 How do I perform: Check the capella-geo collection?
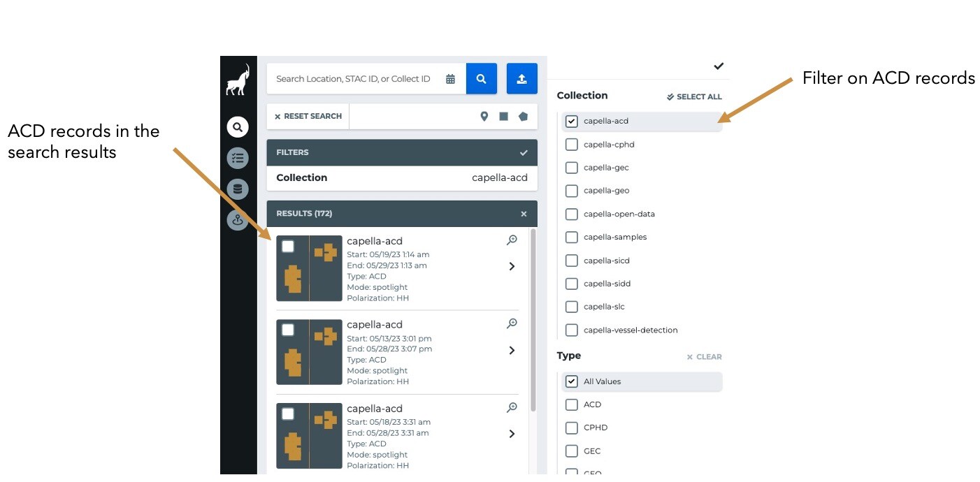pyautogui.click(x=572, y=191)
